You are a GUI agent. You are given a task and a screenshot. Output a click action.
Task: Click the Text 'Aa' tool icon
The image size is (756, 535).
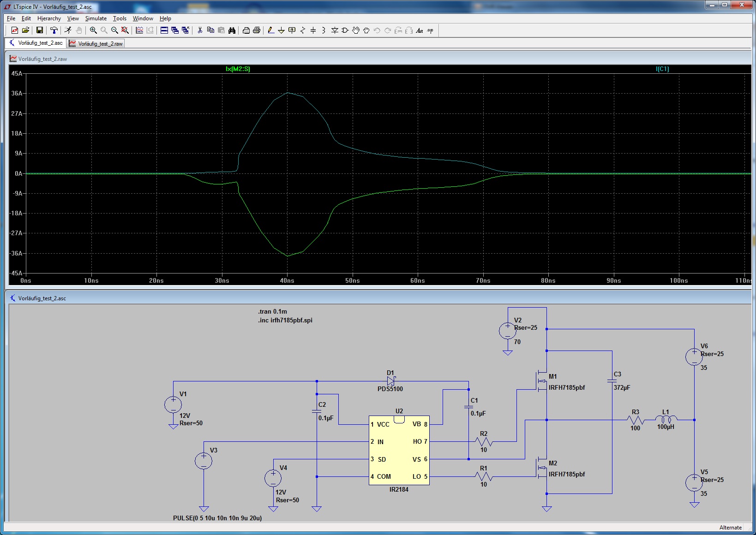420,30
